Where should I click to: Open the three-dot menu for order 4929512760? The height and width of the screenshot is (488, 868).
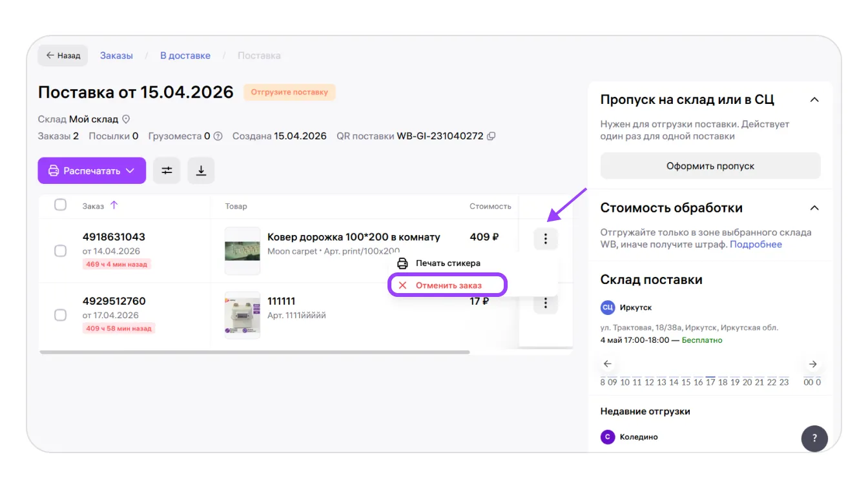coord(546,303)
